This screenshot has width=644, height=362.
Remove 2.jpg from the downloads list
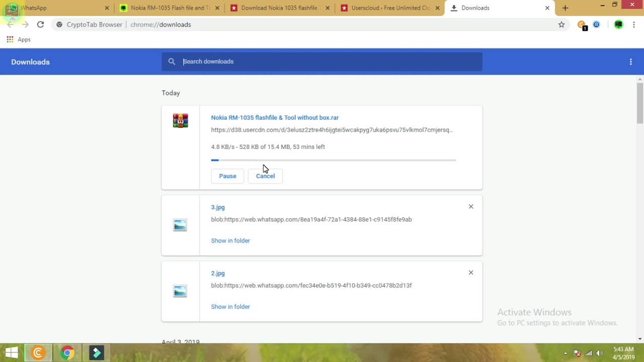[x=471, y=273]
